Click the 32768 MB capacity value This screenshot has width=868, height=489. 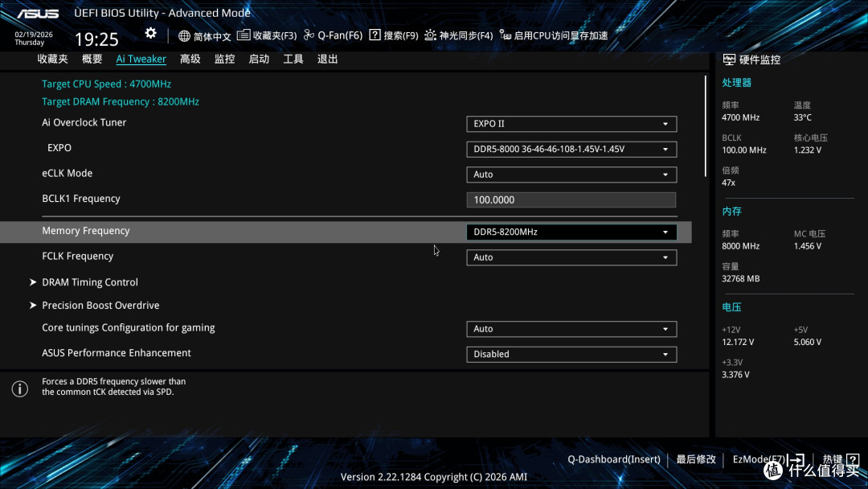tap(741, 278)
